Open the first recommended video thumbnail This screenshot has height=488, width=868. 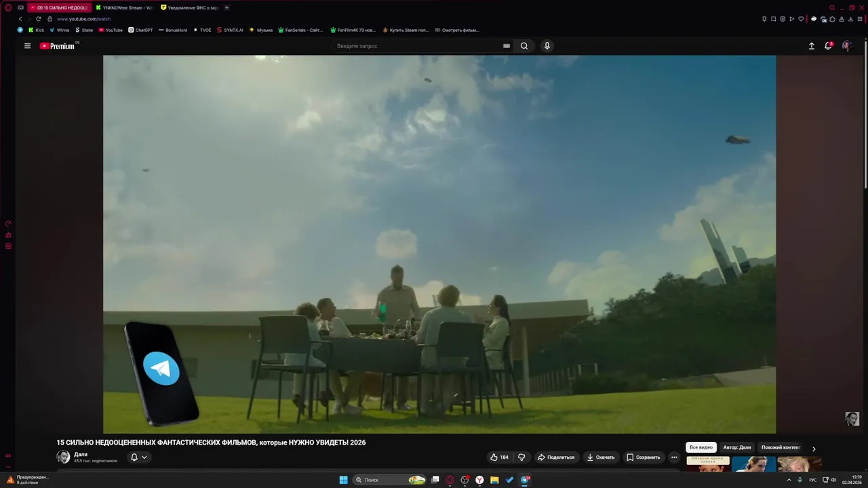tap(708, 464)
